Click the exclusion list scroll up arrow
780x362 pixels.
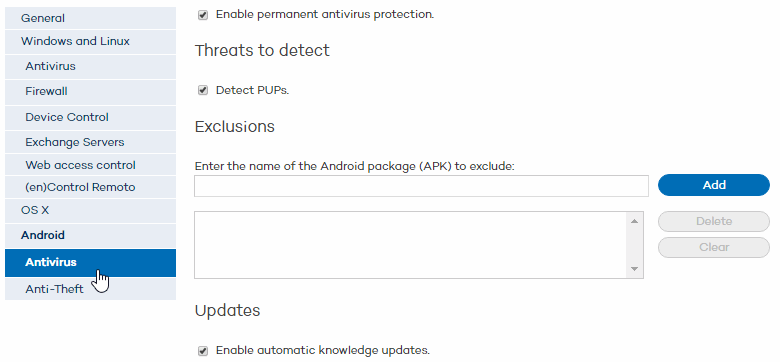(634, 221)
